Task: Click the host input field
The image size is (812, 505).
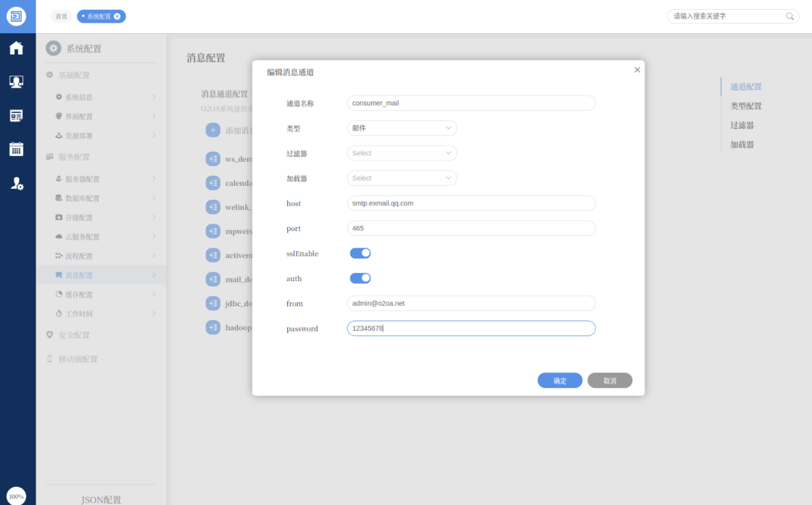Action: pos(471,203)
